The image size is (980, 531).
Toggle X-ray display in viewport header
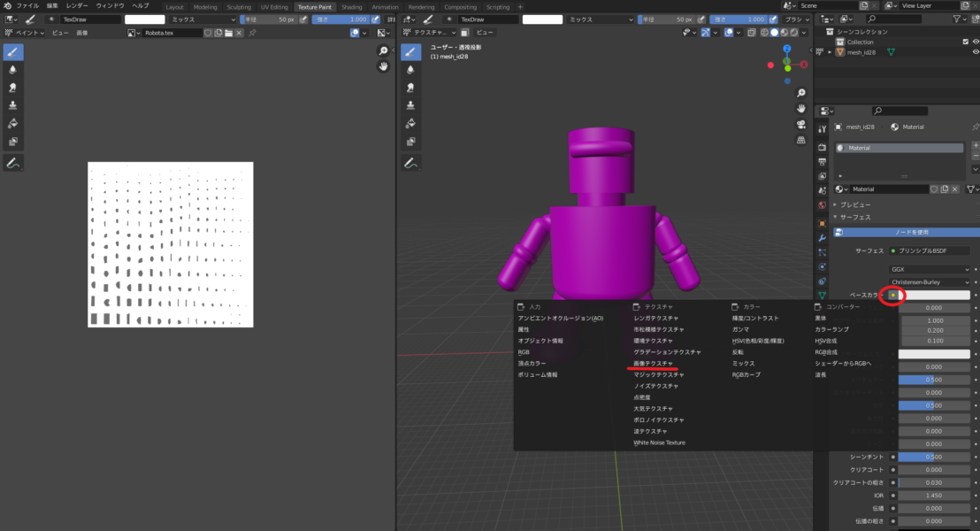pyautogui.click(x=751, y=33)
